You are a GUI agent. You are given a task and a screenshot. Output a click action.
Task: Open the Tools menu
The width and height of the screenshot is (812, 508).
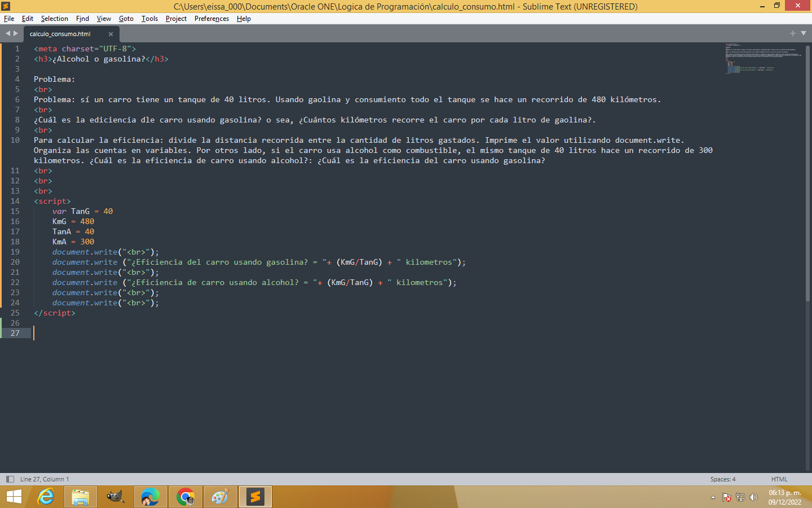(x=149, y=19)
